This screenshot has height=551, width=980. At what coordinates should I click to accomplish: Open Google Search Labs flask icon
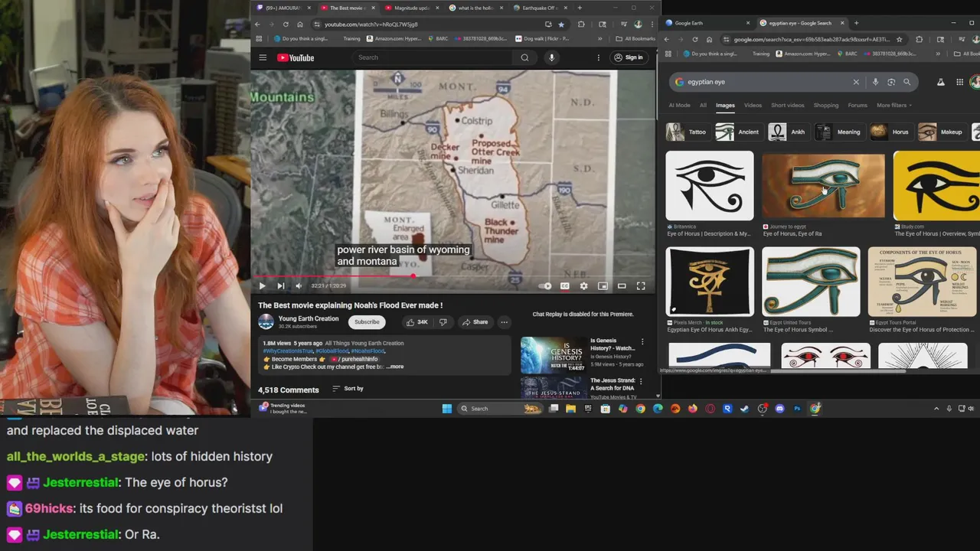(x=941, y=82)
